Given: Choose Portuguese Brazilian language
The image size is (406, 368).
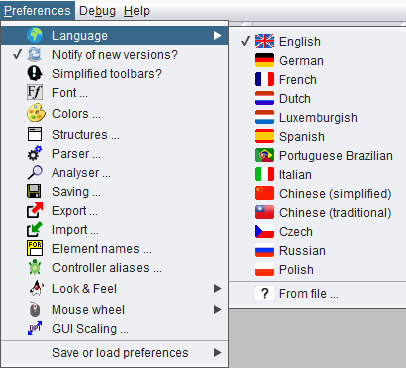Looking at the screenshot, I should (x=318, y=155).
